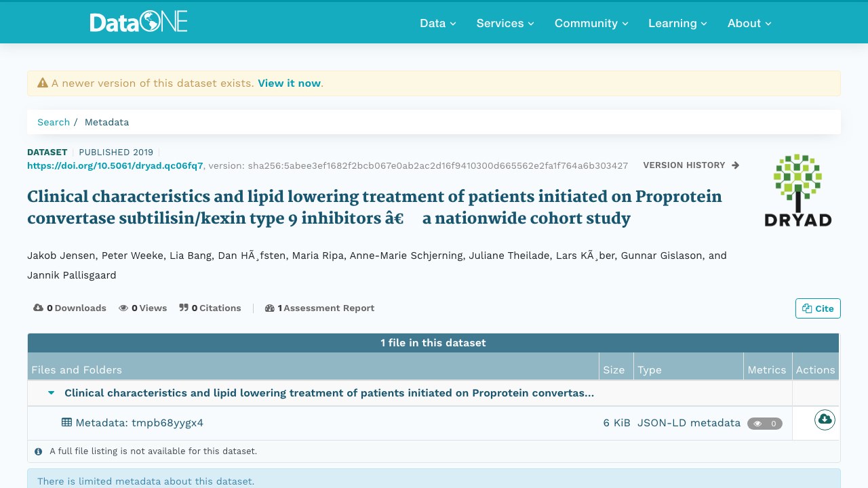The image size is (868, 488).
Task: Open the 1 Assessment Report link
Action: pos(319,308)
